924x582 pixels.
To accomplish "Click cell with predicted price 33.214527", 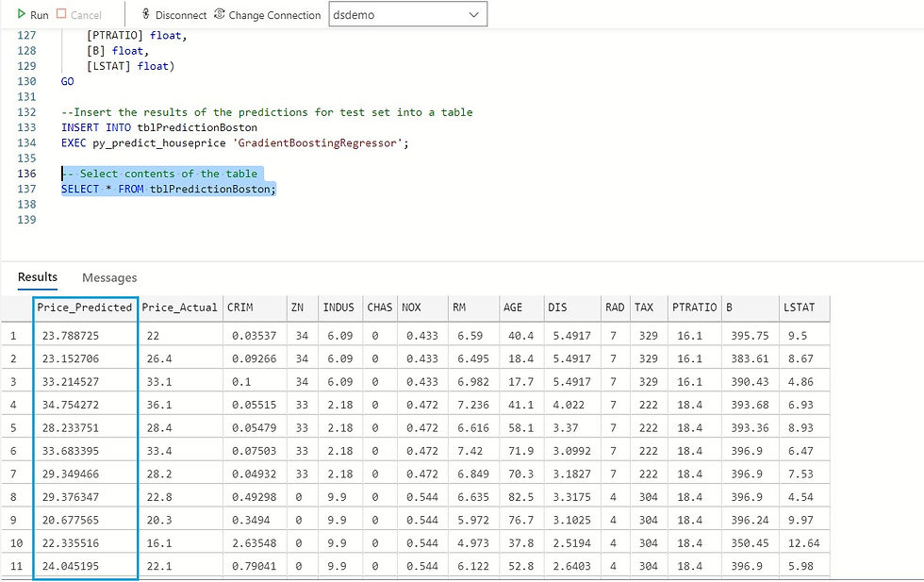I will pos(86,382).
